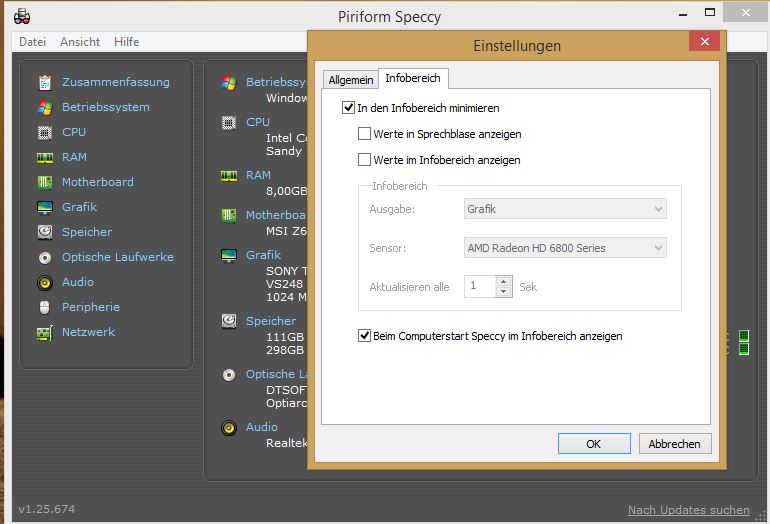Click the CPU heading in summary panel
Viewport: 770px width, 524px height.
tap(258, 122)
